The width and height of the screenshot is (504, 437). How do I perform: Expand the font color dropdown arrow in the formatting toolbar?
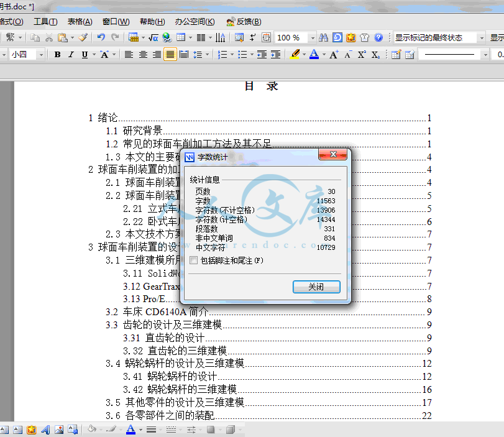[324, 55]
